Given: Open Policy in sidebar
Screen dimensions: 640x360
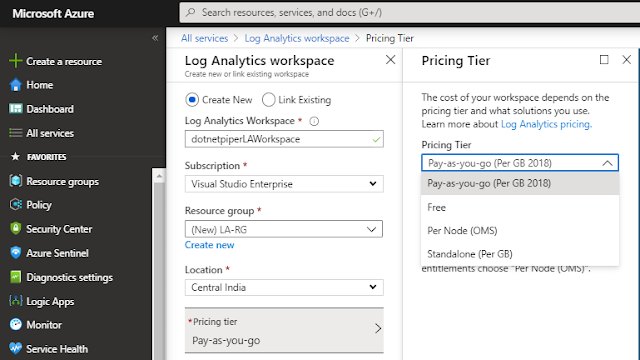Looking at the screenshot, I should (x=39, y=205).
